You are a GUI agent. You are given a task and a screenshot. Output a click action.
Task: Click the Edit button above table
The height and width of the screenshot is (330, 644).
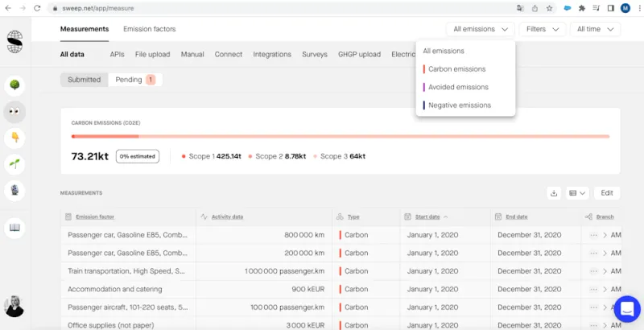coord(606,193)
